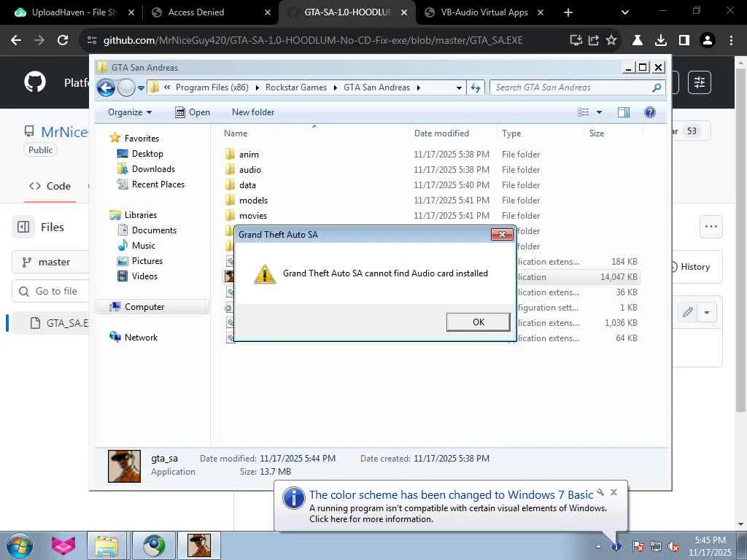Open browser three-dot menu
This screenshot has width=747, height=560.
[731, 41]
